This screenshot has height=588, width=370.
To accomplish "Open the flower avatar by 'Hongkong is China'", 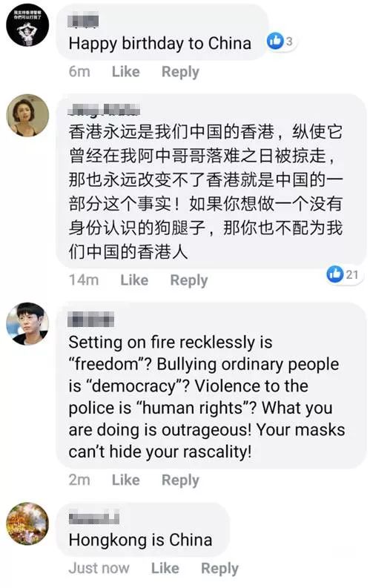I will tap(27, 524).
